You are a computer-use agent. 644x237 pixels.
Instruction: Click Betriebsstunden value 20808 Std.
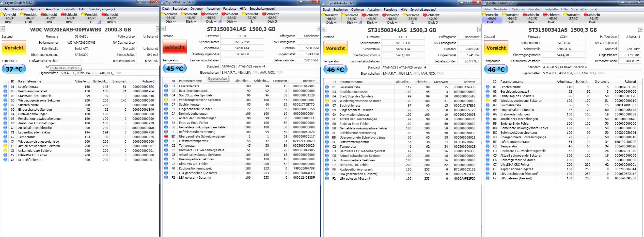[630, 61]
